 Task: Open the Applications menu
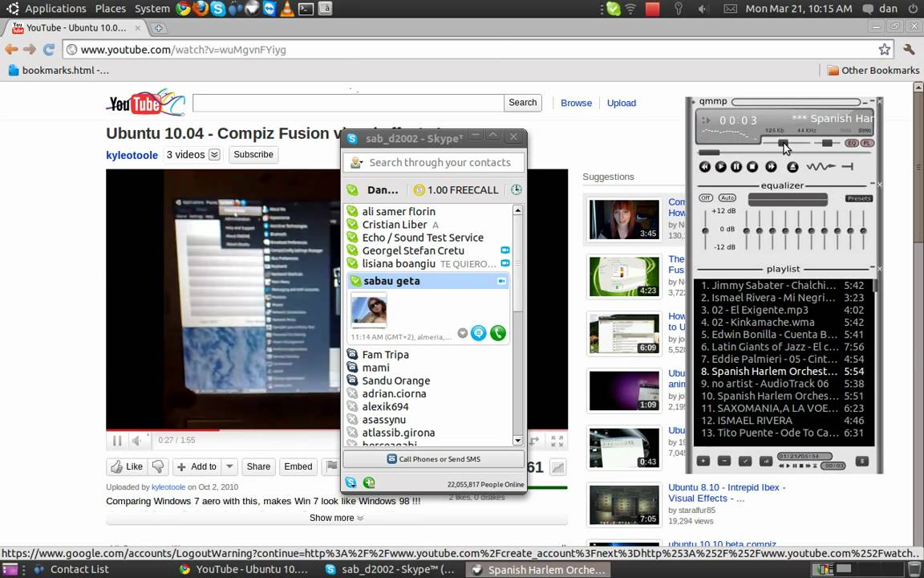click(55, 8)
